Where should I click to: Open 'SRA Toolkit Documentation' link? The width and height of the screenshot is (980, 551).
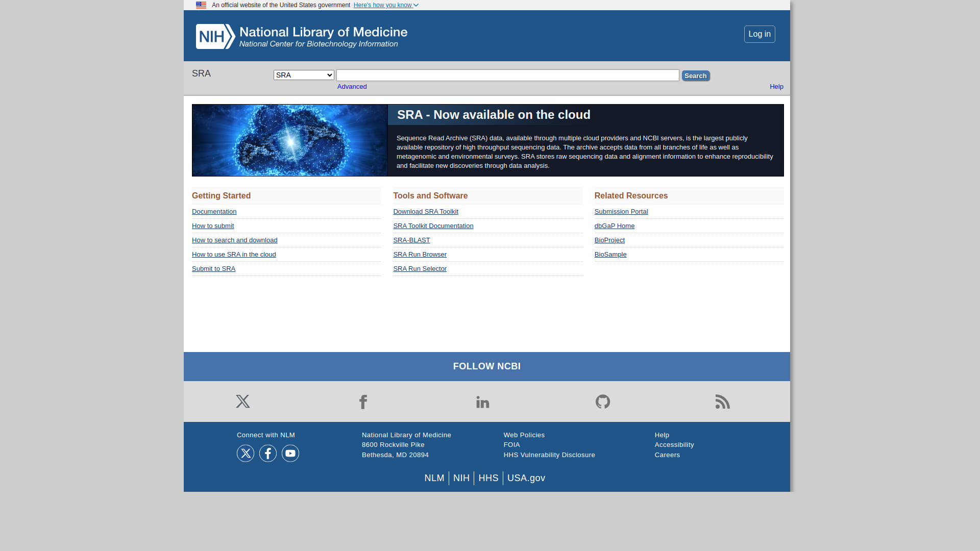tap(433, 226)
